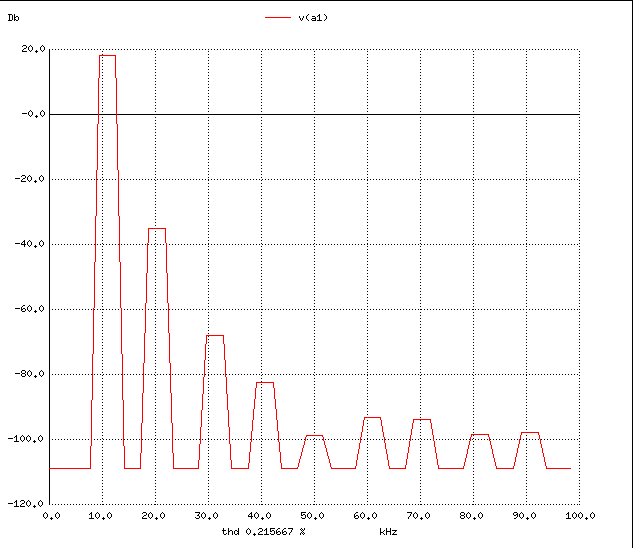The height and width of the screenshot is (548, 634).
Task: Click the 0.0 x-axis tick label
Action: pyautogui.click(x=52, y=516)
